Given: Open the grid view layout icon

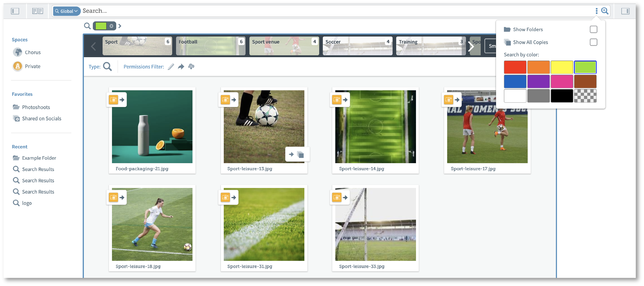Looking at the screenshot, I should click(38, 11).
